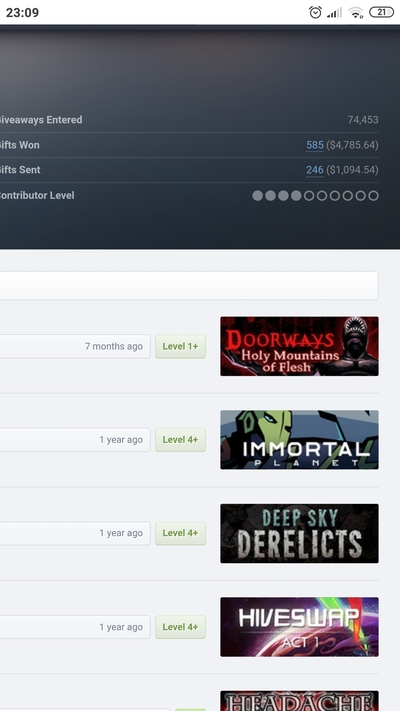Screen dimensions: 400x711
Task: Open the 246 gifts sent link
Action: (315, 170)
